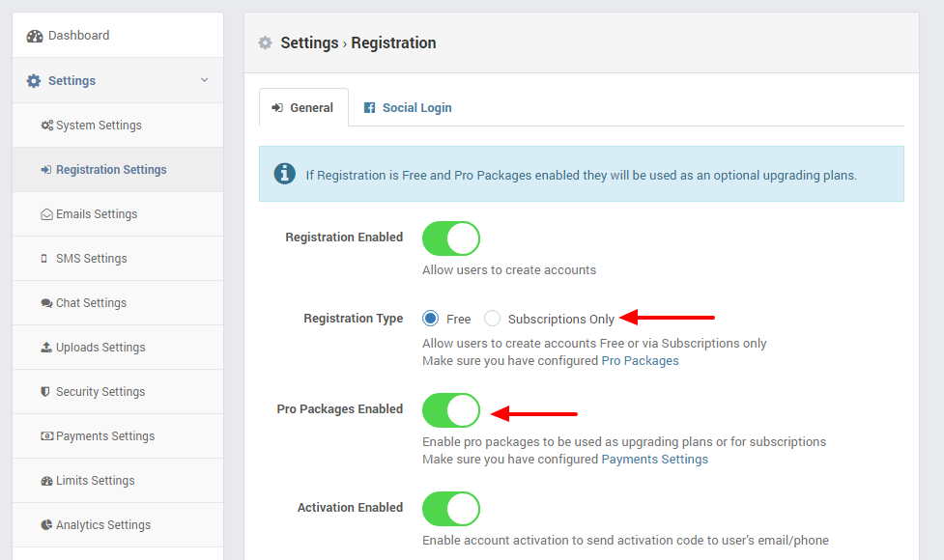Click the Uploads Settings upload icon
The width and height of the screenshot is (944, 560).
(46, 347)
